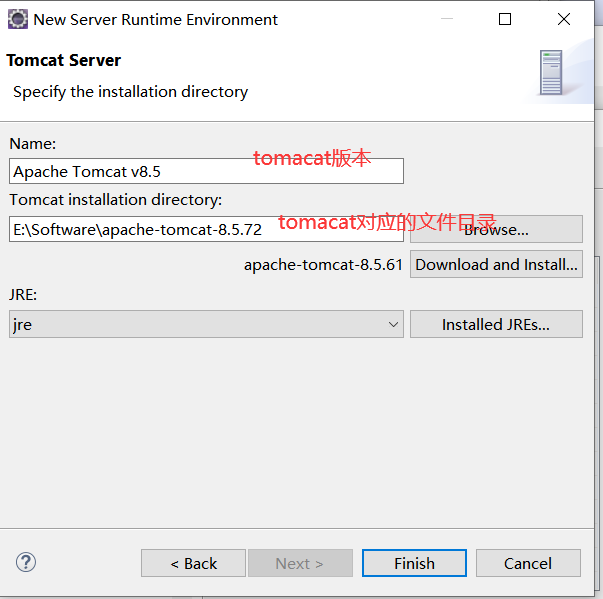Close the dialog with the X button
603x599 pixels.
coord(564,19)
